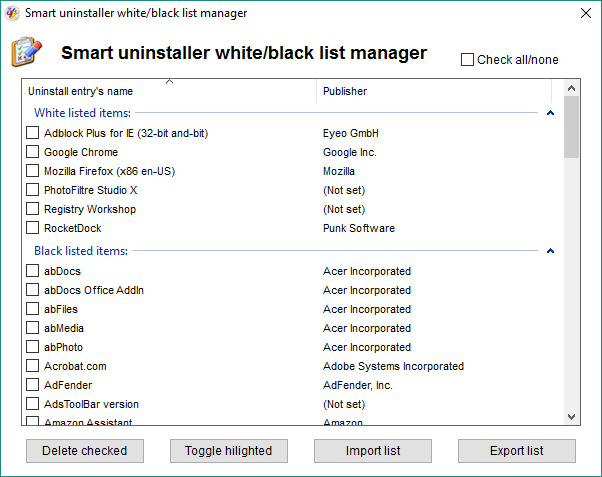The image size is (602, 477).
Task: Select the Adblock Plus for IE entry name
Action: pyautogui.click(x=126, y=133)
